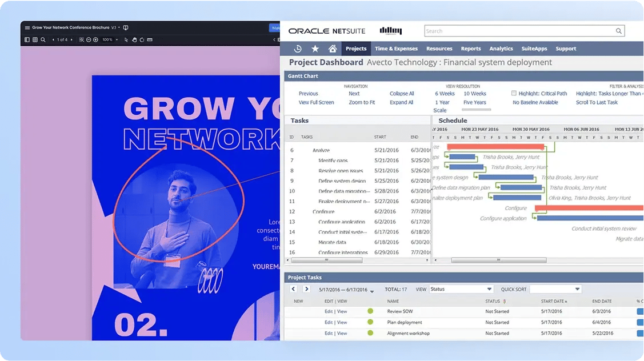The height and width of the screenshot is (361, 644).
Task: Click the zoom out minus icon
Action: (x=89, y=40)
